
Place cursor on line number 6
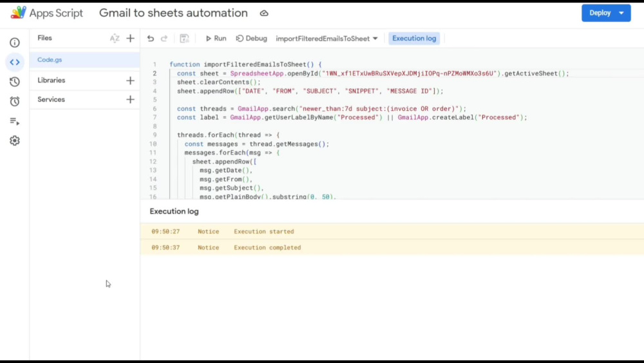pyautogui.click(x=155, y=108)
